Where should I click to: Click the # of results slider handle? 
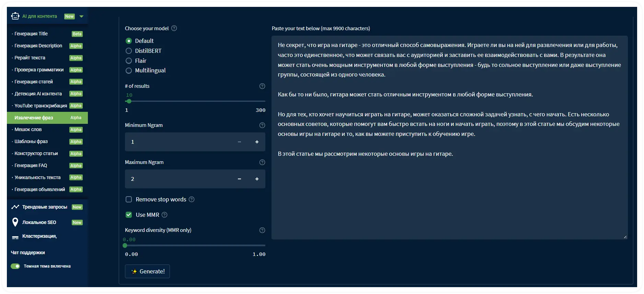[x=129, y=101]
